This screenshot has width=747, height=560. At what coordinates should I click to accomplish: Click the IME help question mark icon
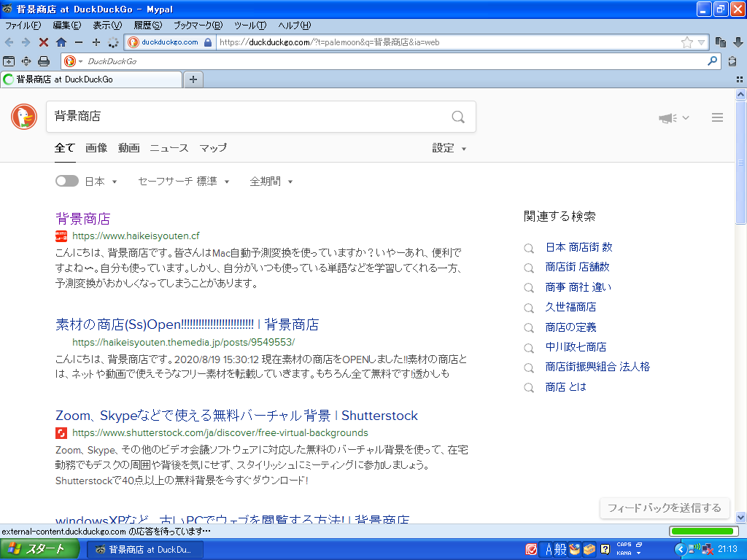pos(605,550)
